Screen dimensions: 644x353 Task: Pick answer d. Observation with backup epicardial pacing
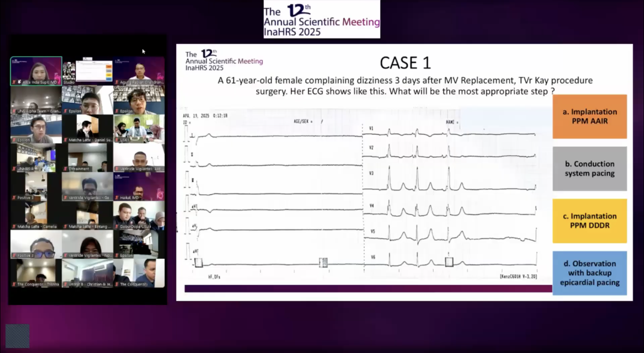pyautogui.click(x=589, y=273)
